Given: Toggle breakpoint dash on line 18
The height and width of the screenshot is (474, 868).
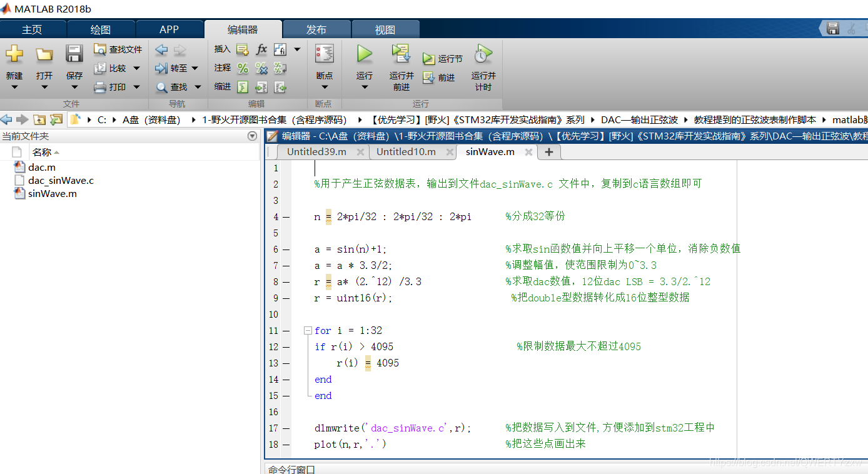Looking at the screenshot, I should pos(286,445).
